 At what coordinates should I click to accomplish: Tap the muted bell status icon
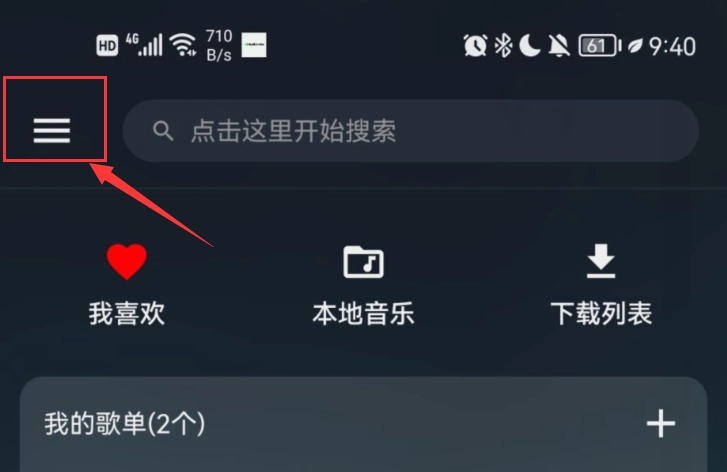[559, 46]
